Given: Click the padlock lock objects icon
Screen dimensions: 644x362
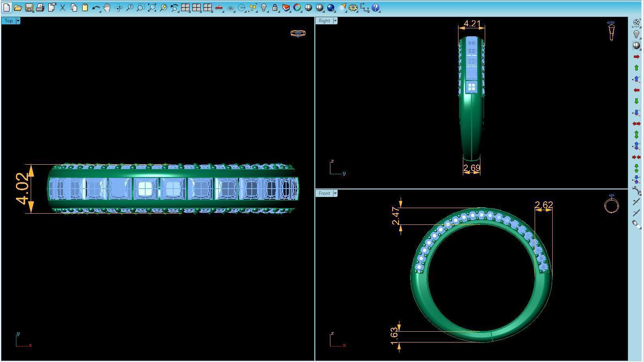Looking at the screenshot, I should click(275, 8).
